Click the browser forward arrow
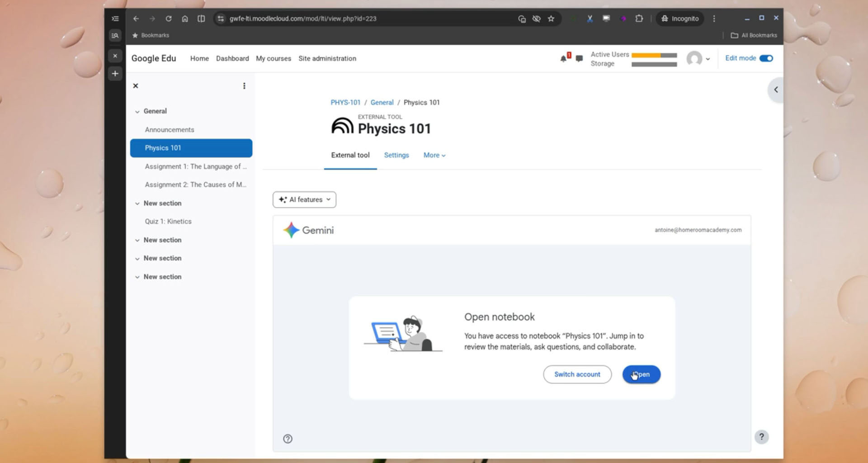 coord(152,19)
